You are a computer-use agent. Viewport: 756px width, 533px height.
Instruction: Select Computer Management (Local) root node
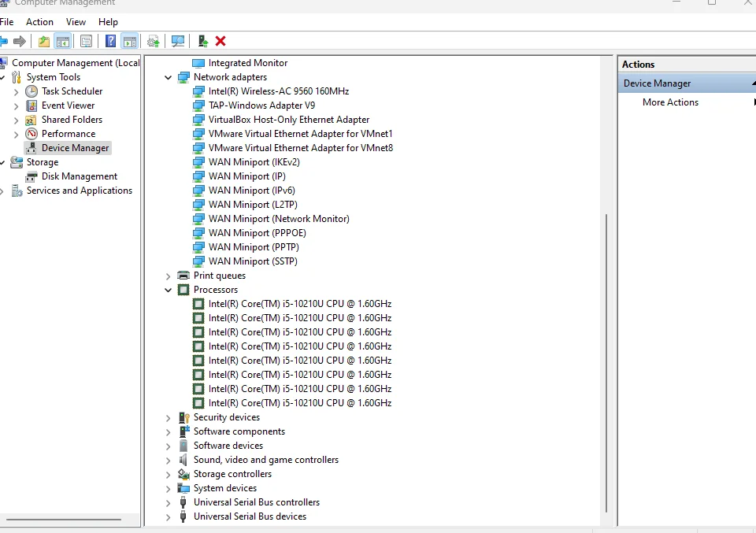(76, 63)
